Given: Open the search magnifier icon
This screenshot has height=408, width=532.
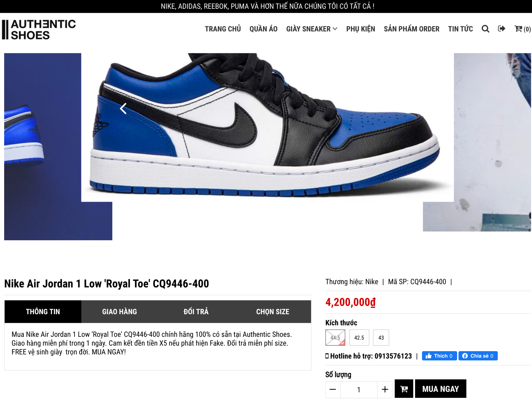Looking at the screenshot, I should point(485,29).
